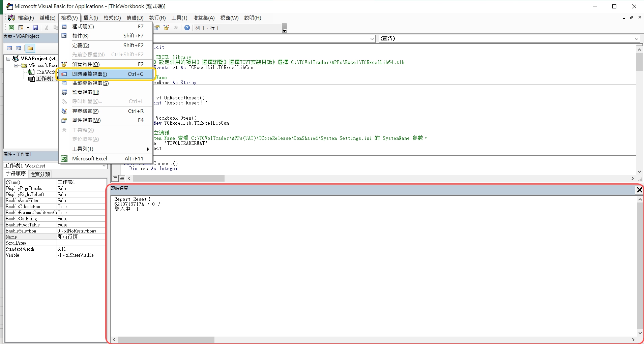The image size is (644, 344).
Task: Click the toolbar options overflow arrow
Action: [285, 28]
